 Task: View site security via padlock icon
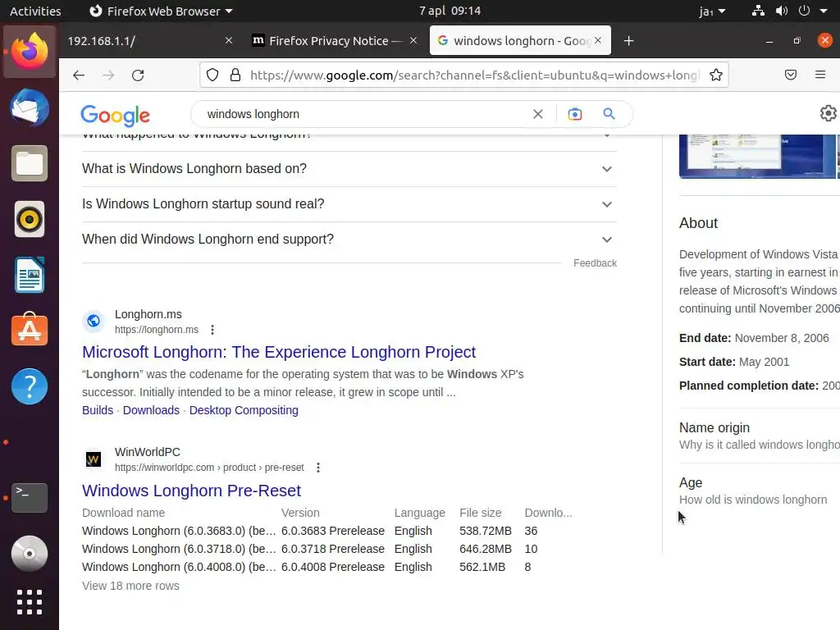click(x=235, y=75)
